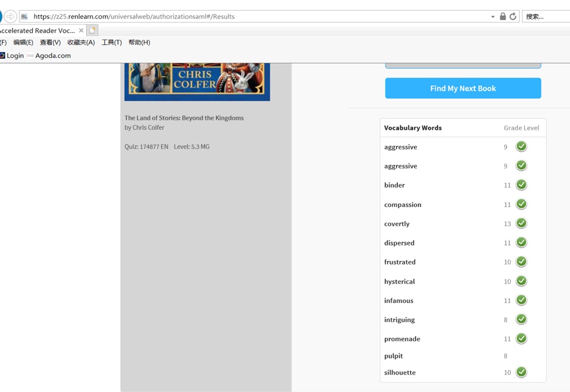This screenshot has width=570, height=392.
Task: Click the green checkmark next to promenade
Action: [521, 338]
